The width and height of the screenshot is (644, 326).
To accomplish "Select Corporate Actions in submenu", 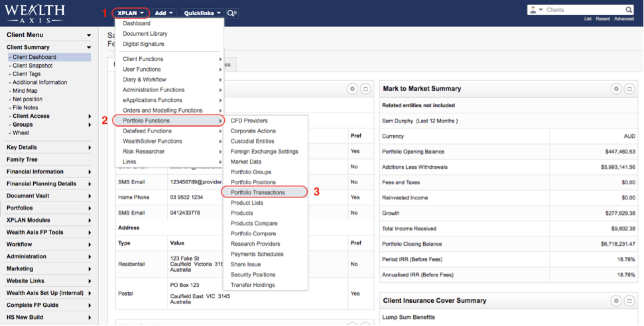I will (x=253, y=131).
